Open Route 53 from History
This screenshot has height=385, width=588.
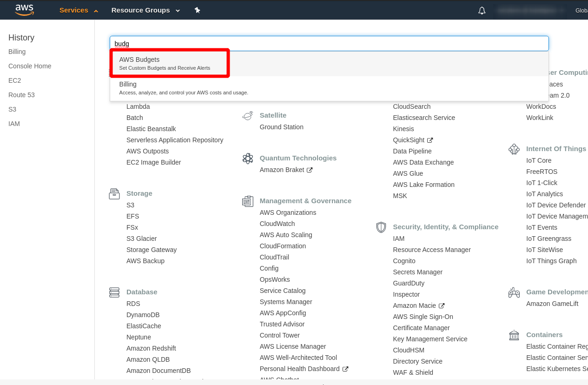(x=21, y=95)
